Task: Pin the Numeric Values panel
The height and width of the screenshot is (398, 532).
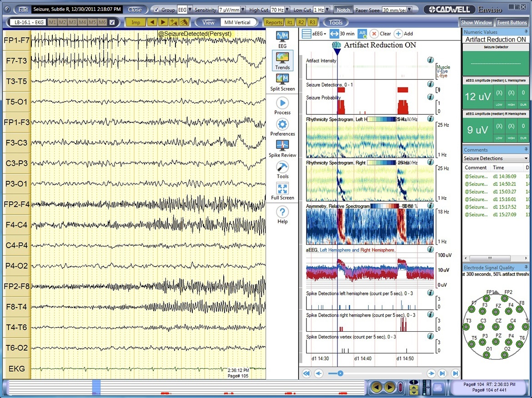Action: 526,32
